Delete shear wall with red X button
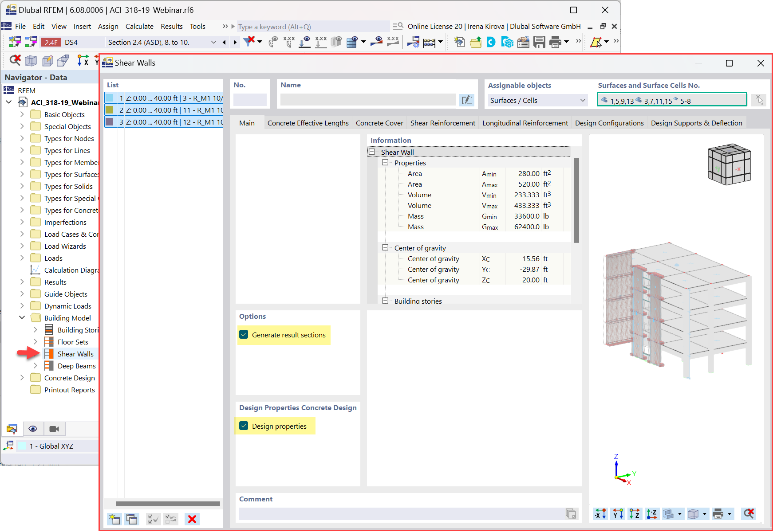This screenshot has width=773, height=532. [x=192, y=519]
